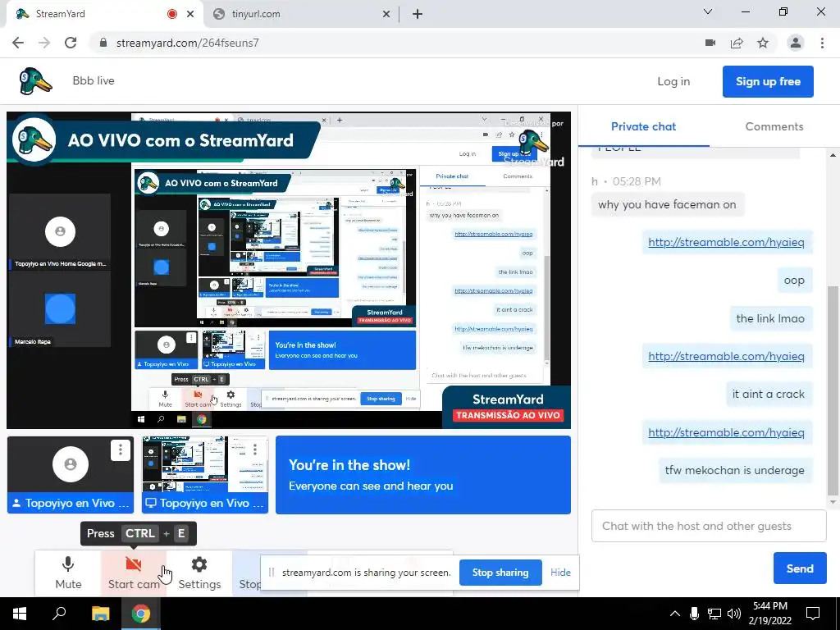
Task: Open StreamYard Settings gear
Action: (x=199, y=573)
